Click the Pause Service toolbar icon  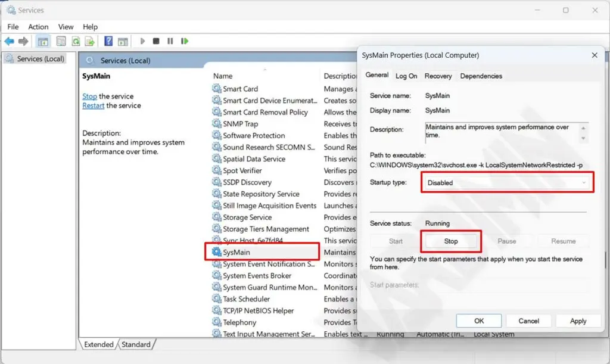tap(170, 41)
